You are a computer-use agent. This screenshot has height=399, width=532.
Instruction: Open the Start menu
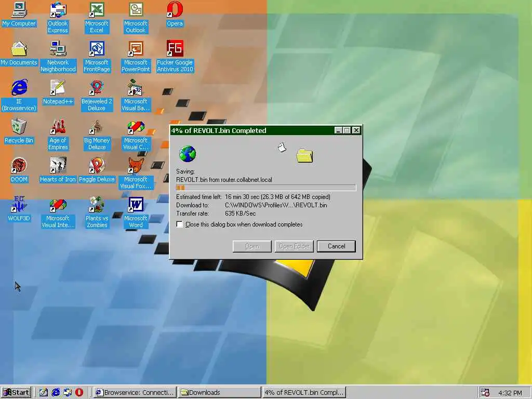coord(16,393)
